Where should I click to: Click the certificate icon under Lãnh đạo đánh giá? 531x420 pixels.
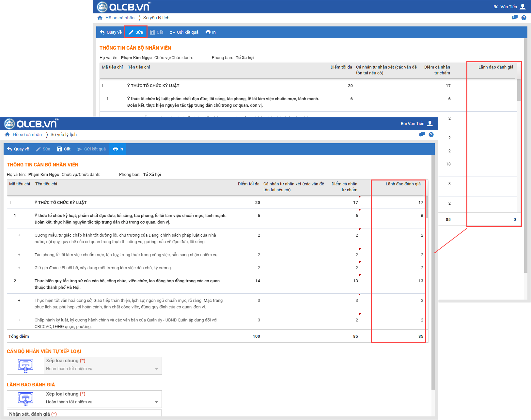point(25,399)
